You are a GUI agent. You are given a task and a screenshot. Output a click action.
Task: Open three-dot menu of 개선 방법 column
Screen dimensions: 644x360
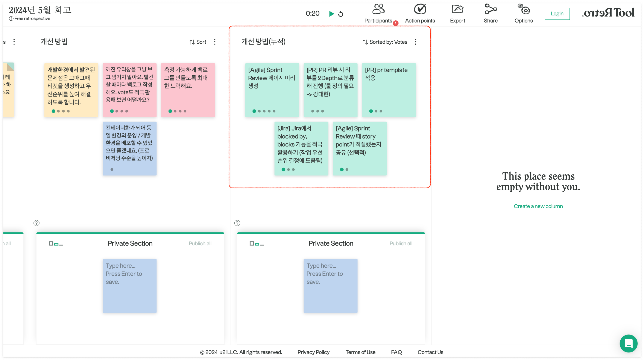215,42
